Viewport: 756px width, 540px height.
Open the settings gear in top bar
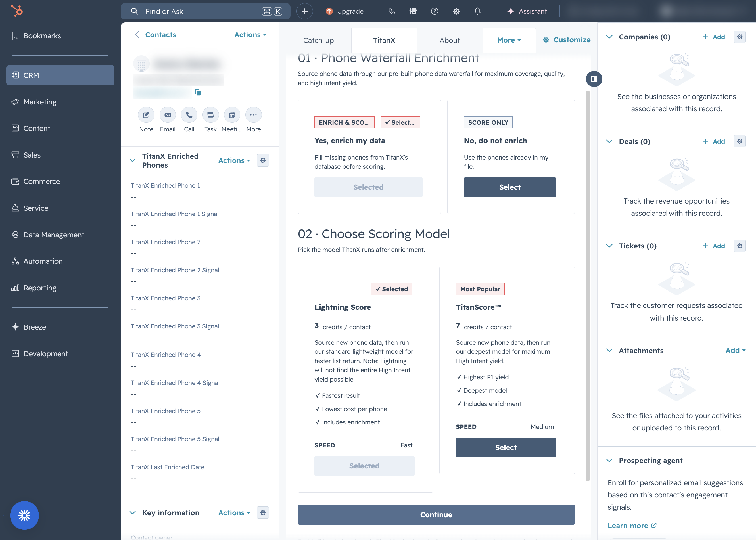(456, 11)
